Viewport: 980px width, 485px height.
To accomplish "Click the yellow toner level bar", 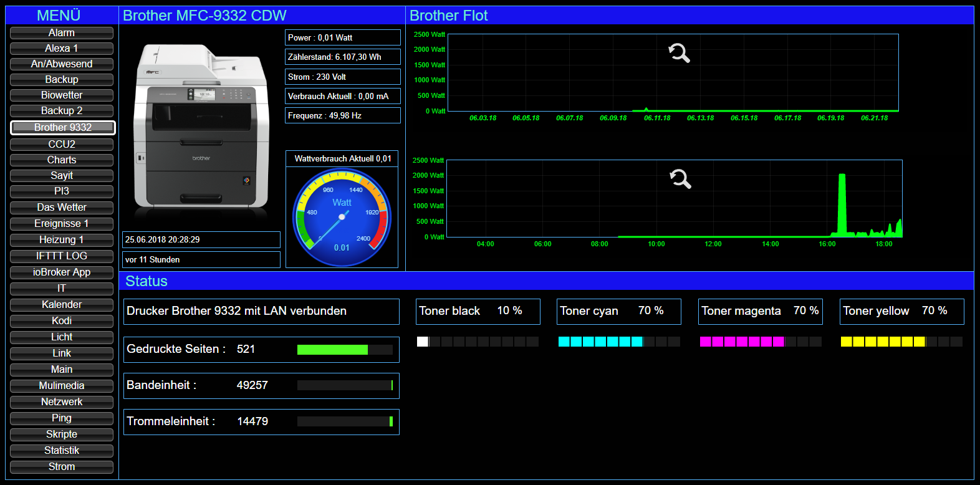I will point(901,342).
